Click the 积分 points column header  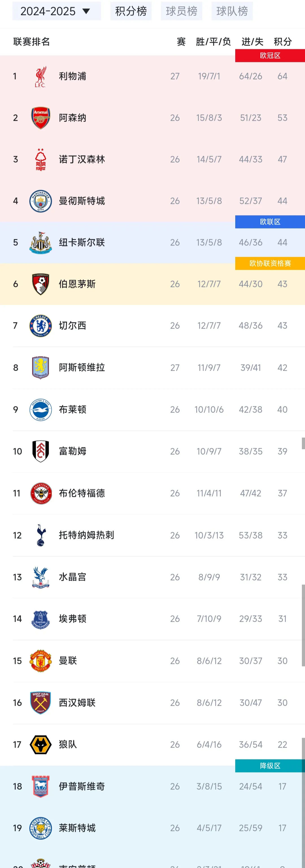pos(282,42)
